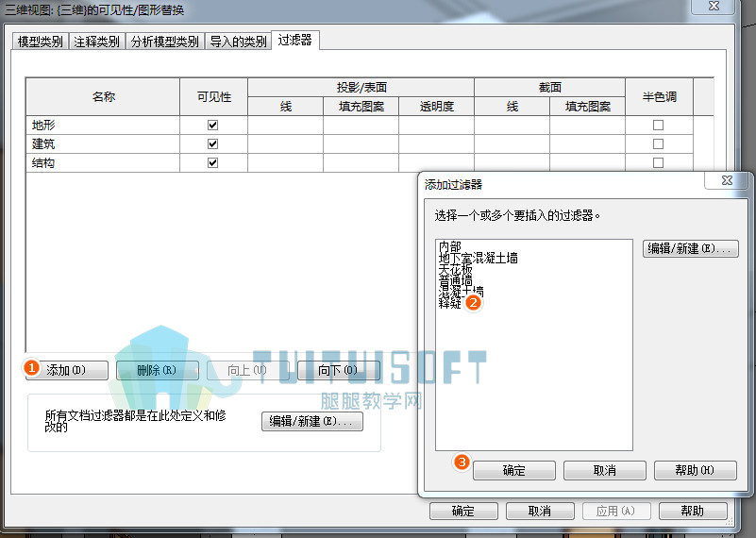Viewport: 756px width, 538px height.
Task: Open 编辑/新建(E) below the filter table
Action: coord(312,421)
